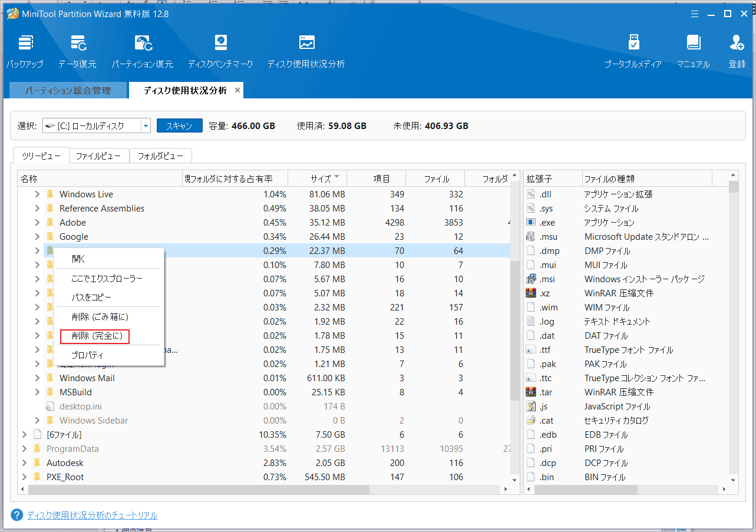Open ディスク使用状況分析 from the toolbar

click(306, 51)
